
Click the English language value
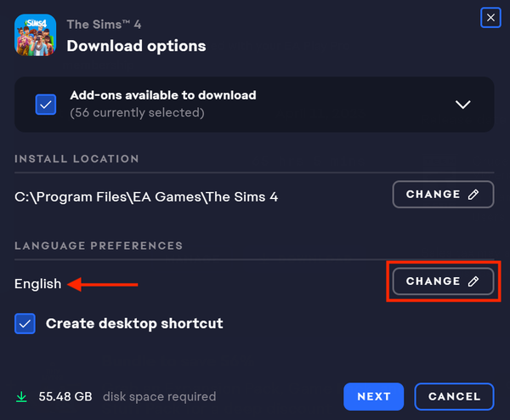pos(38,284)
